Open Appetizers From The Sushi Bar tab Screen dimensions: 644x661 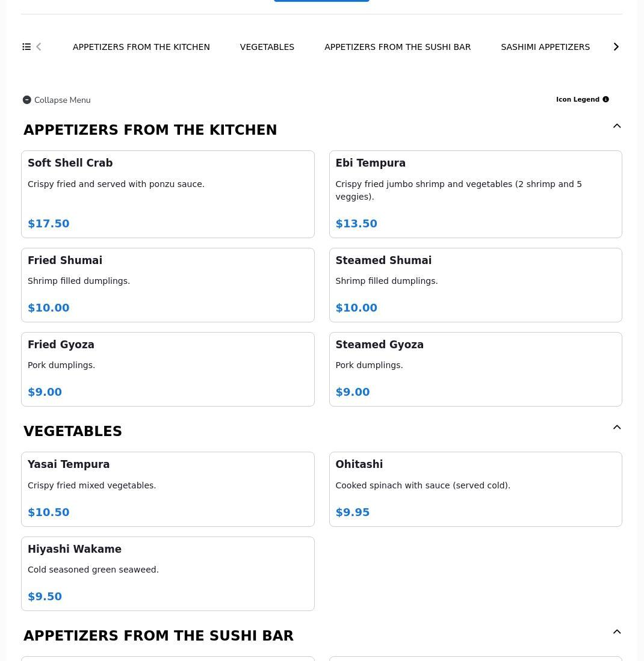(397, 47)
